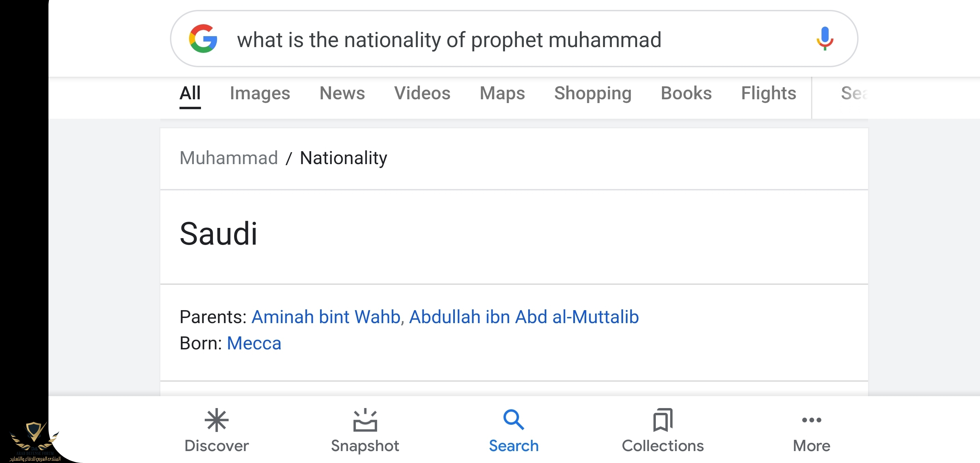This screenshot has width=980, height=463.
Task: Tap the More three-dots icon
Action: point(811,420)
